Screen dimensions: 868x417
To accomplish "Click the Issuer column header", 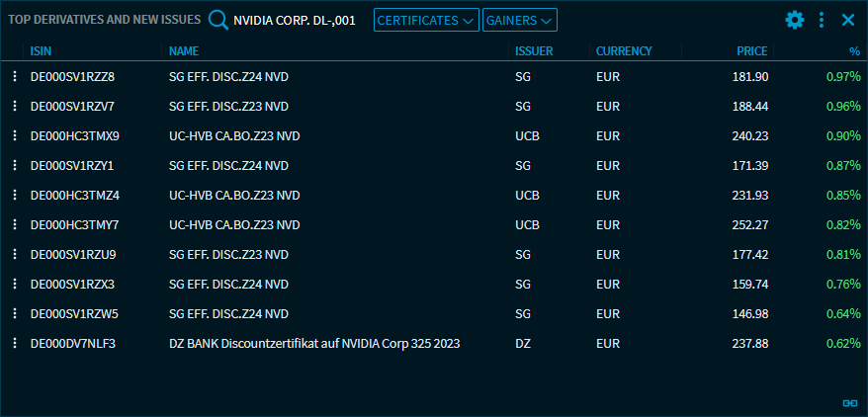I will [534, 50].
